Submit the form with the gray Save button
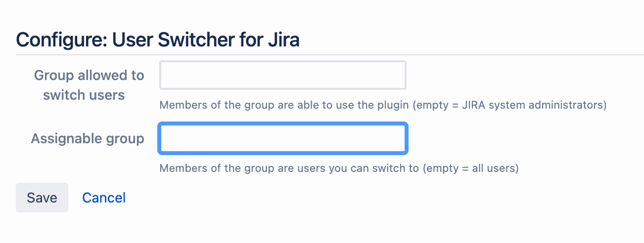 coord(42,198)
